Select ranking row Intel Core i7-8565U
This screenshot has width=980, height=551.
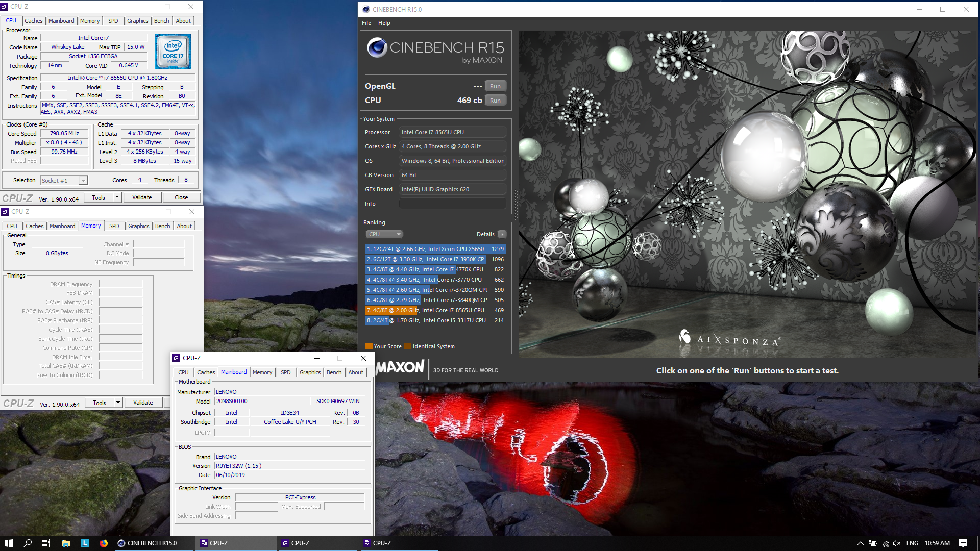[435, 310]
